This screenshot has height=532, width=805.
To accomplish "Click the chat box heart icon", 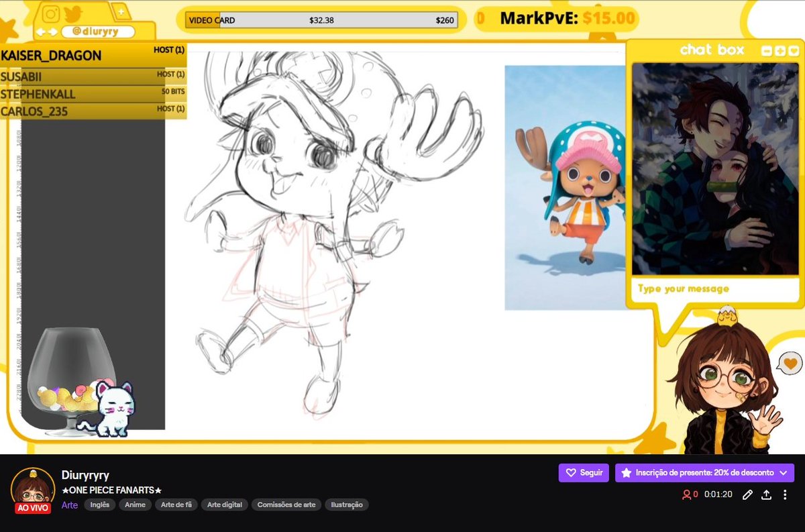I will coord(794,50).
